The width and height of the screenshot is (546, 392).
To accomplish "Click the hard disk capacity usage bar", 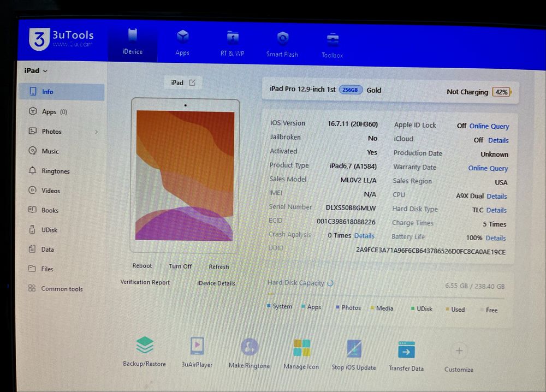I will [x=386, y=296].
